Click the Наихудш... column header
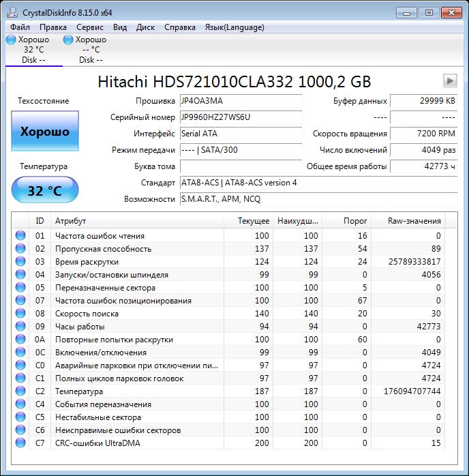469x476 pixels. click(x=298, y=221)
